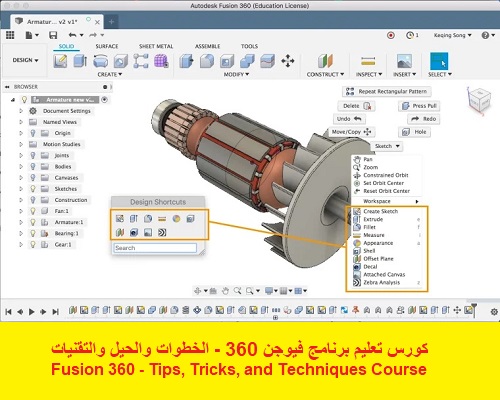
Task: Expand the Named Views tree node
Action: point(21,122)
